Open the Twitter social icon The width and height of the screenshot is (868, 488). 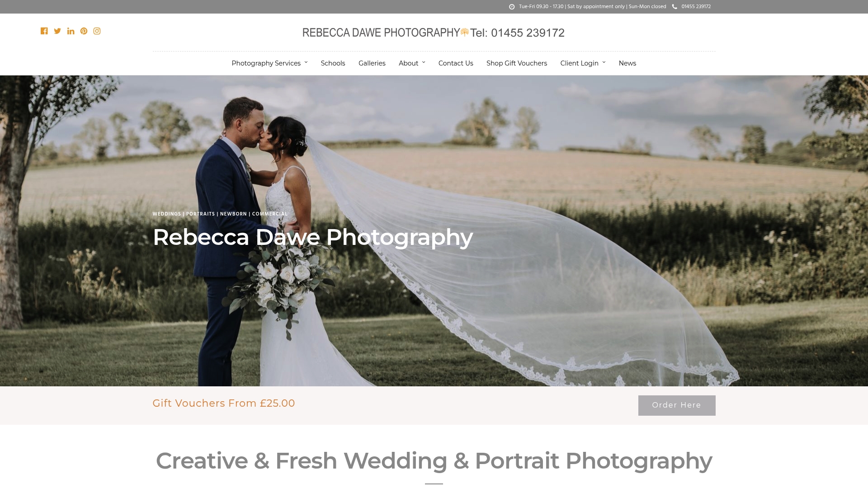[57, 31]
